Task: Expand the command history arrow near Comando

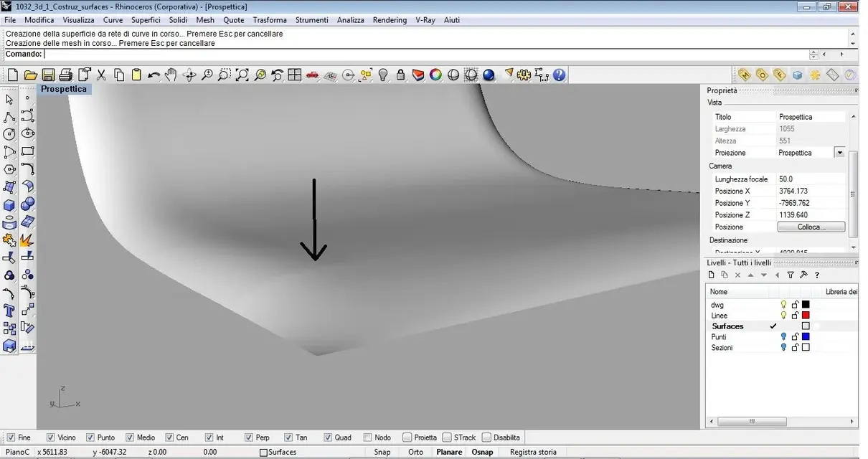Action: (x=813, y=54)
